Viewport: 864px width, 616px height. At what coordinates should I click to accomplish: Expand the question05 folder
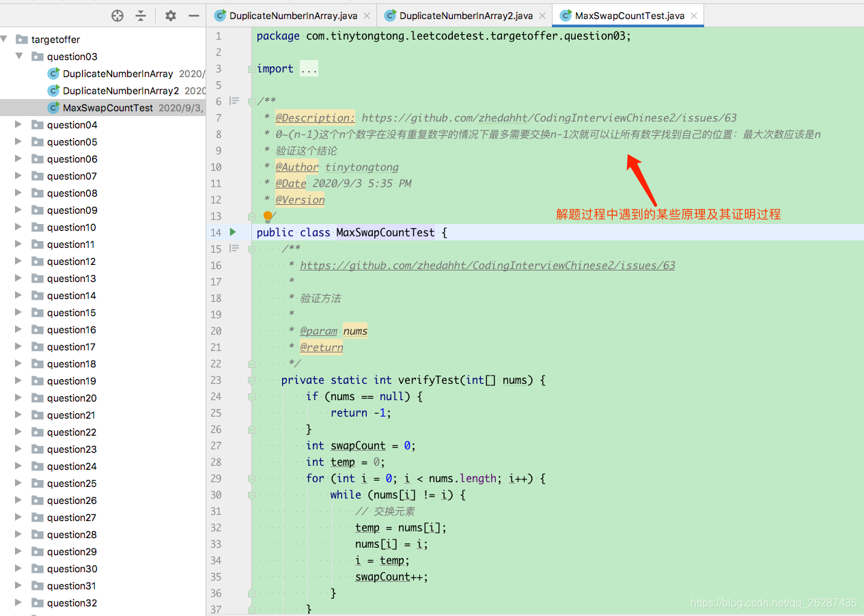[20, 142]
